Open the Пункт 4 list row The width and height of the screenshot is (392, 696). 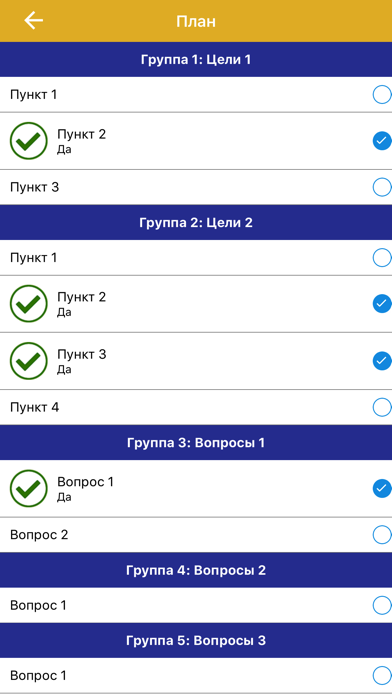pyautogui.click(x=196, y=407)
